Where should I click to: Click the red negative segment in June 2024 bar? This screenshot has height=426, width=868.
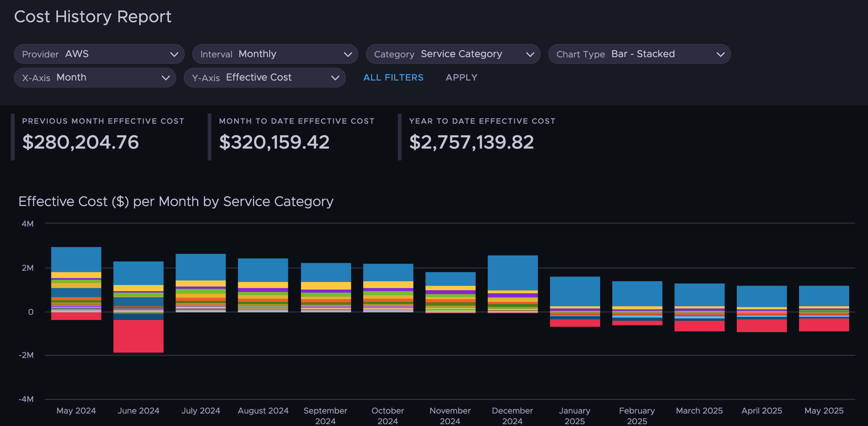click(x=138, y=336)
